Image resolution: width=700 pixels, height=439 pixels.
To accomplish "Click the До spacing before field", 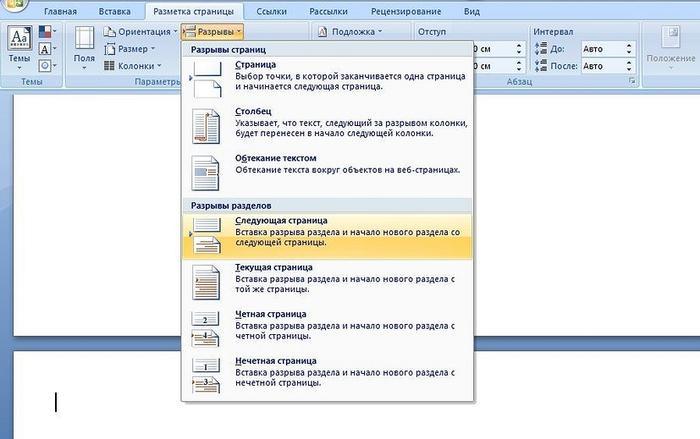I will pyautogui.click(x=606, y=48).
